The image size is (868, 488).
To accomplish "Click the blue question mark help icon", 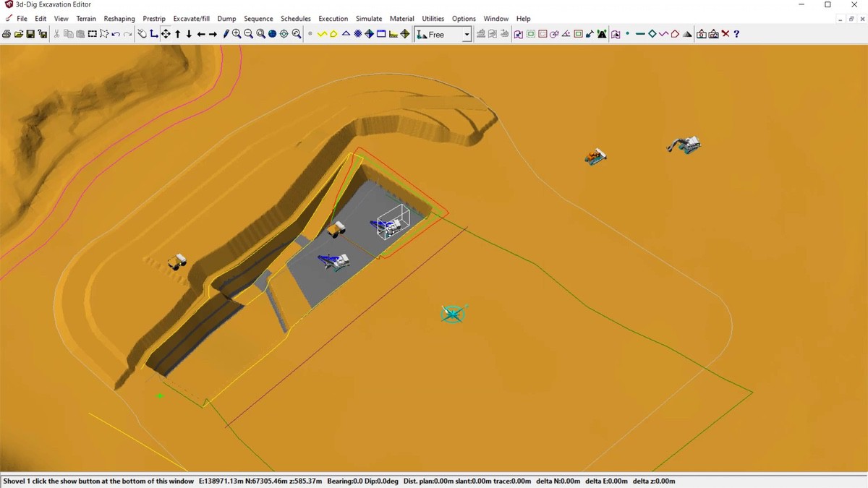I will [736, 34].
